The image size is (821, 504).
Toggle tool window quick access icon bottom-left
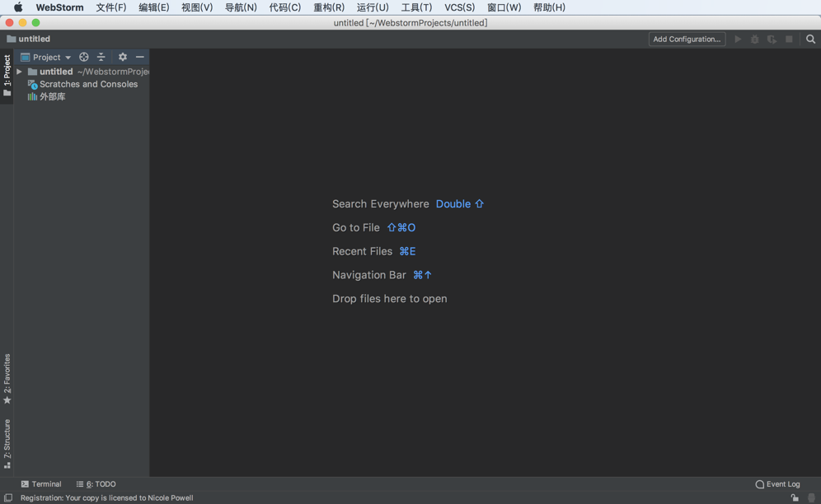(8, 497)
